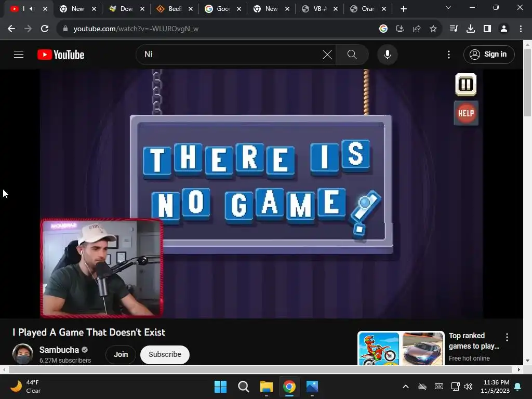The image size is (532, 399).
Task: Click the Google icon in address bar
Action: tap(383, 29)
